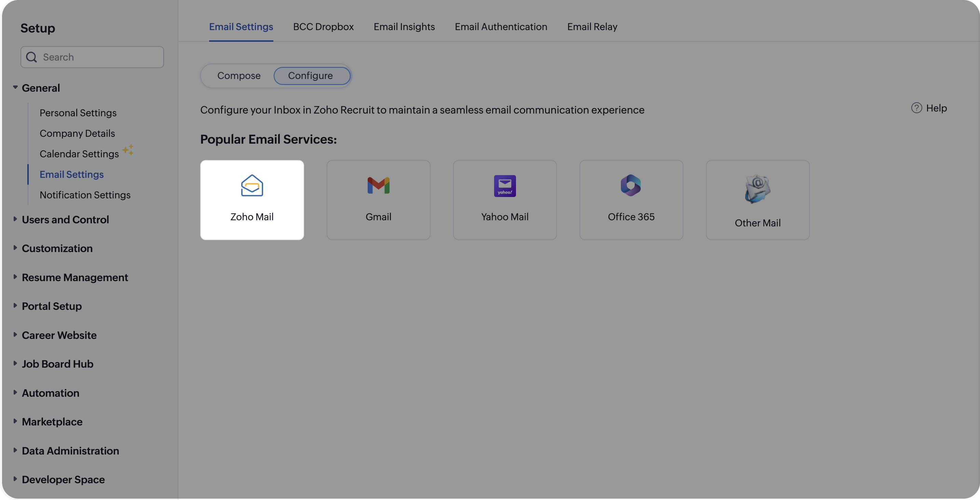Click the Help question mark icon
Screen dimensions: 980x500
tap(916, 108)
